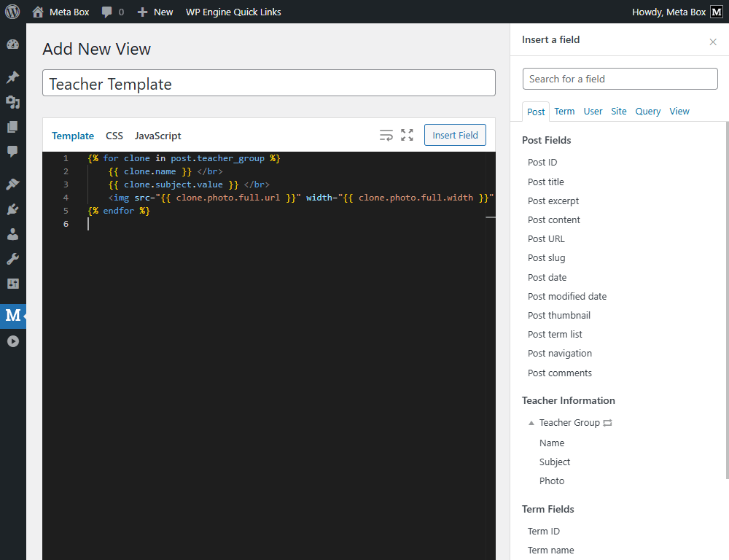Click the Insert Field button
This screenshot has width=729, height=560.
[x=455, y=135]
